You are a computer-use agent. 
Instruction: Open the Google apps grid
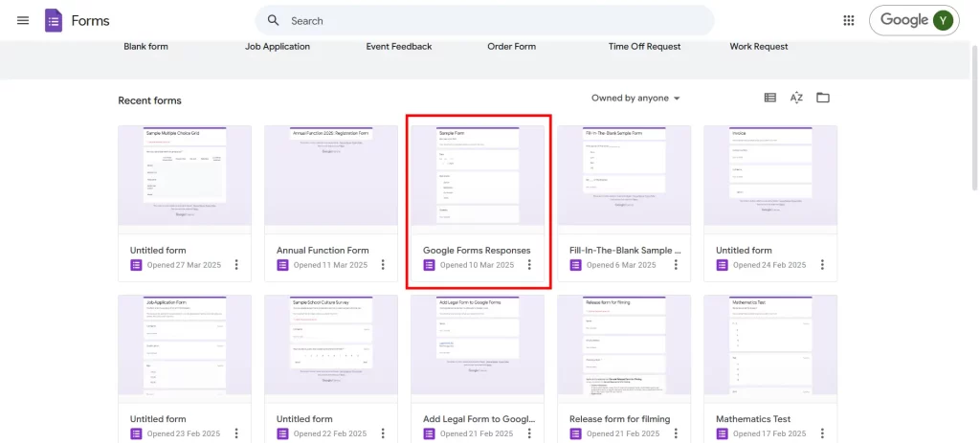click(x=848, y=21)
